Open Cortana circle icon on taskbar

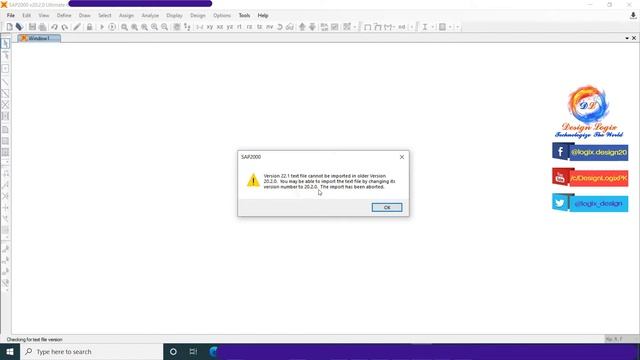173,351
